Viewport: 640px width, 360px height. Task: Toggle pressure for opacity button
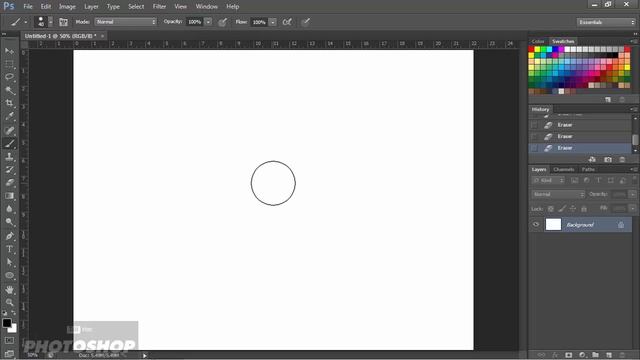[222, 22]
